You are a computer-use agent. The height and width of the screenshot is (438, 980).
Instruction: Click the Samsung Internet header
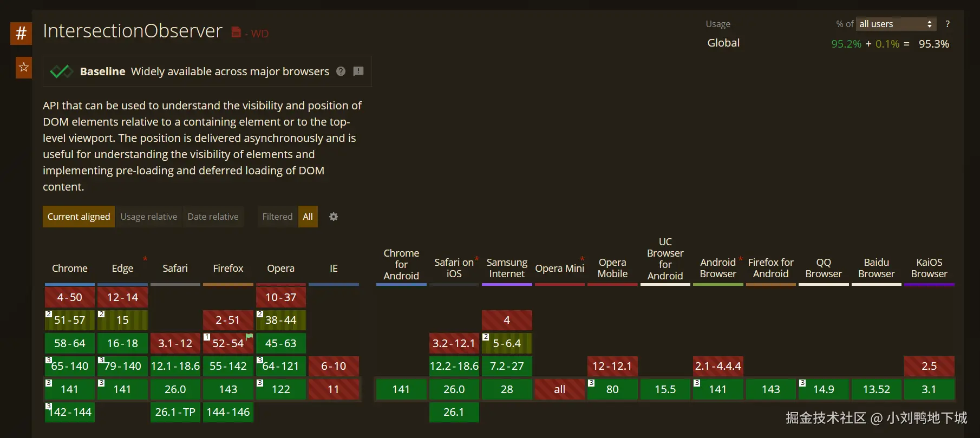507,268
